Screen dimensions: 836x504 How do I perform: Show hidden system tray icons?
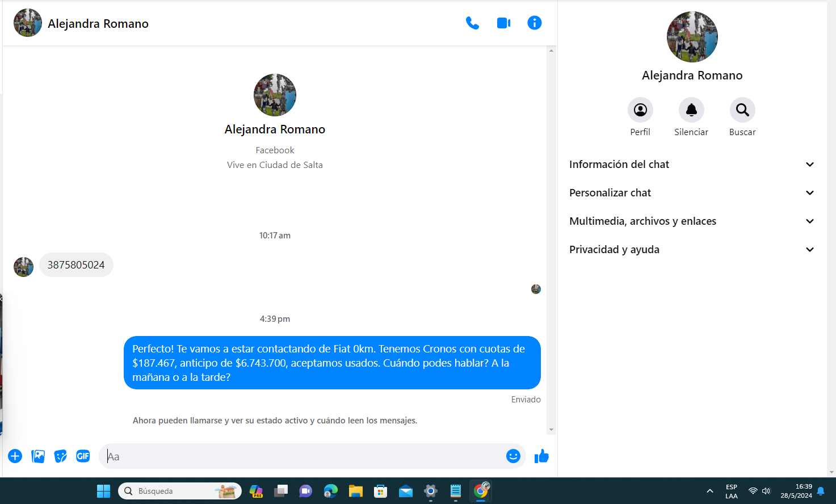pos(710,491)
